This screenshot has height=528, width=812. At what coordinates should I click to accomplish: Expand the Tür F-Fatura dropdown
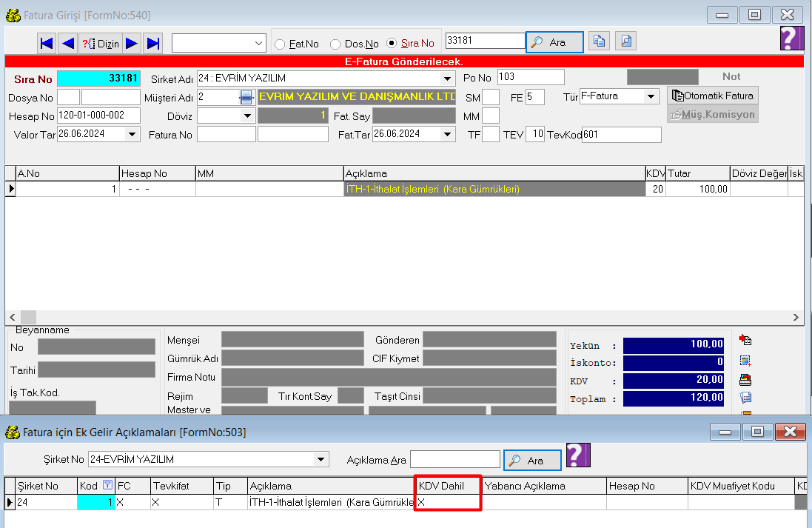pyautogui.click(x=651, y=96)
